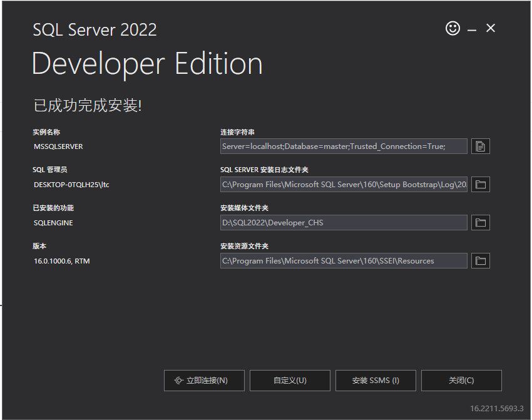Open the installation resources folder icon
The height and width of the screenshot is (420, 532).
480,261
